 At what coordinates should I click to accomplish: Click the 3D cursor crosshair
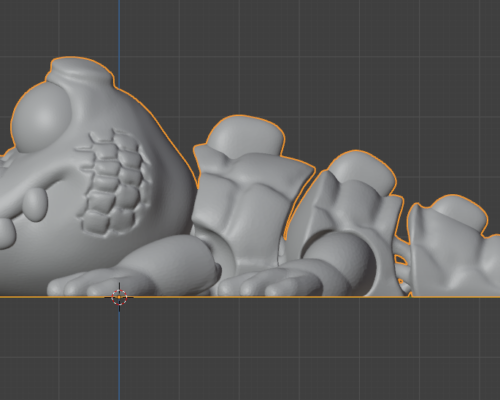point(119,297)
